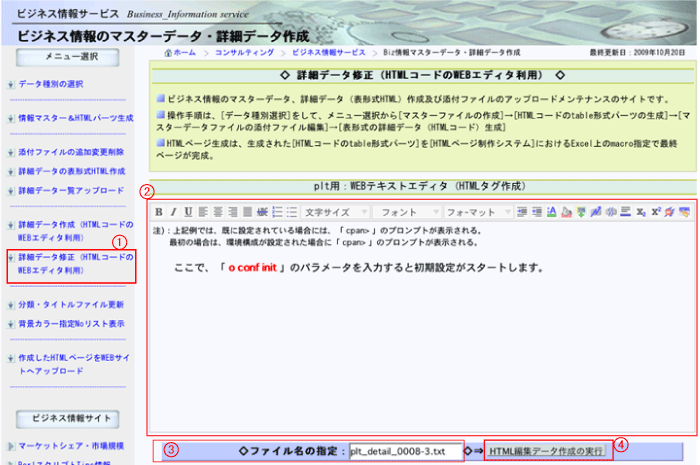Align text left in the editor

click(x=203, y=212)
